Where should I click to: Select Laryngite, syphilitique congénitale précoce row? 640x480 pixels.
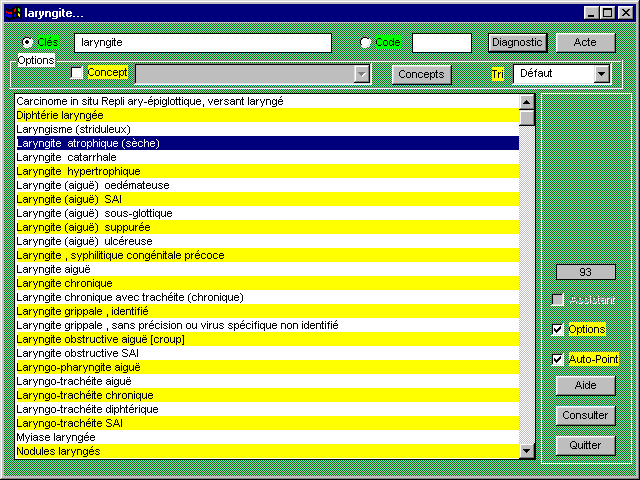(267, 255)
